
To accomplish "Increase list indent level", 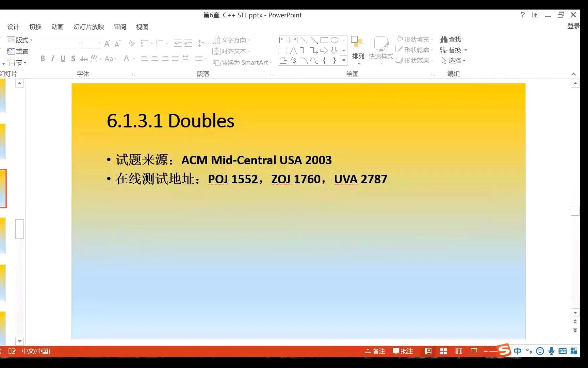I will coord(188,43).
